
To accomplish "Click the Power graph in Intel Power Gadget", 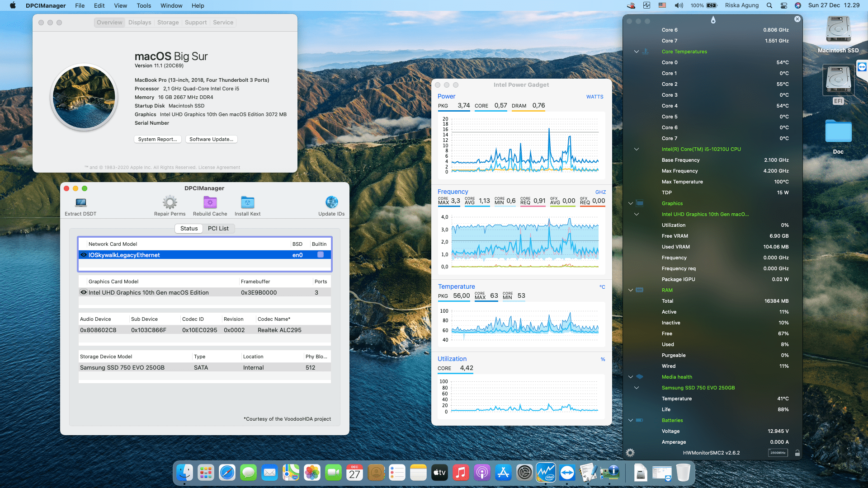I will (x=521, y=145).
